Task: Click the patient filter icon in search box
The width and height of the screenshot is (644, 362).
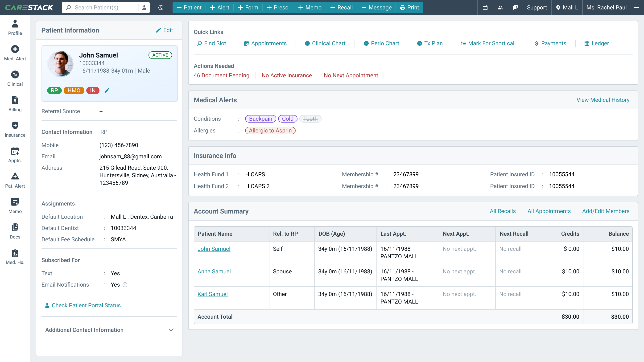Action: 144,8
